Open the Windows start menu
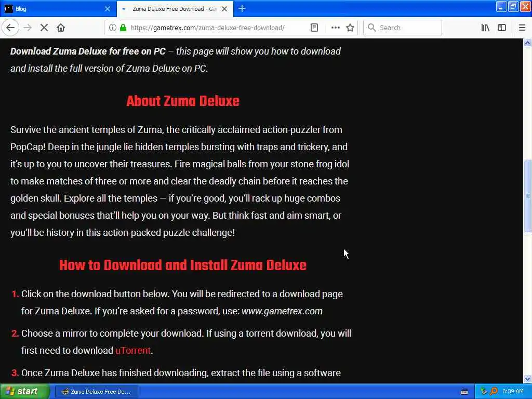532x399 pixels. [24, 392]
